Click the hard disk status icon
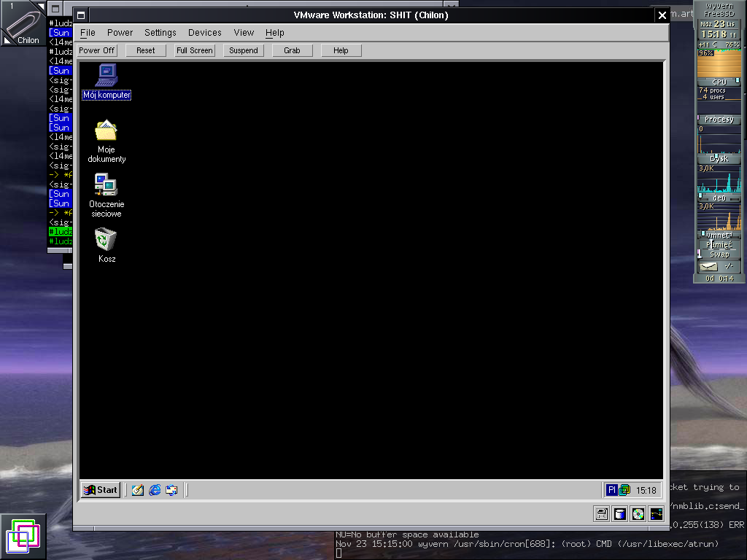Image resolution: width=747 pixels, height=560 pixels. pos(620,513)
